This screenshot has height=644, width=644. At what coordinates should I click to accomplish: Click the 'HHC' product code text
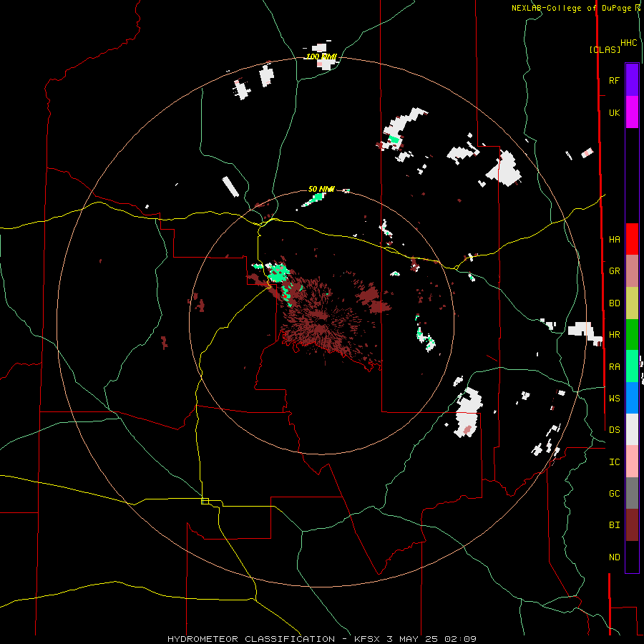(628, 43)
